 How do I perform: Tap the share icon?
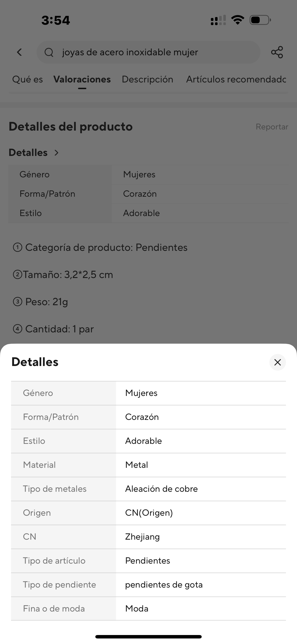[x=277, y=52]
